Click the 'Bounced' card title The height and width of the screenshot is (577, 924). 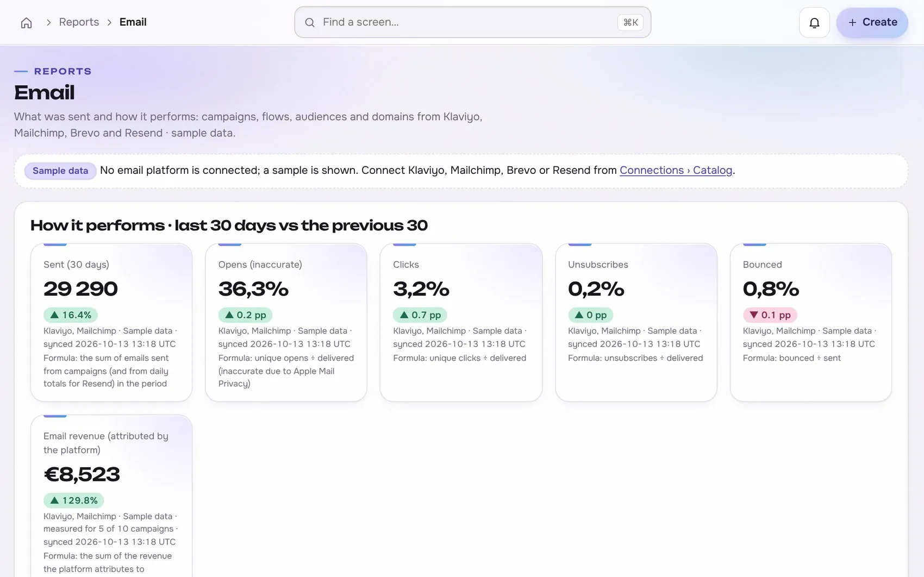point(762,265)
